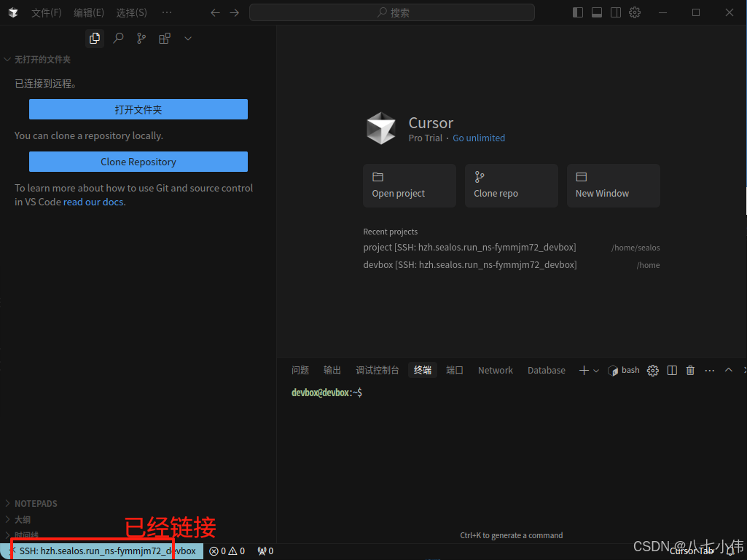Maximize panel with up chevron
Viewport: 747px width, 560px height.
(x=729, y=370)
